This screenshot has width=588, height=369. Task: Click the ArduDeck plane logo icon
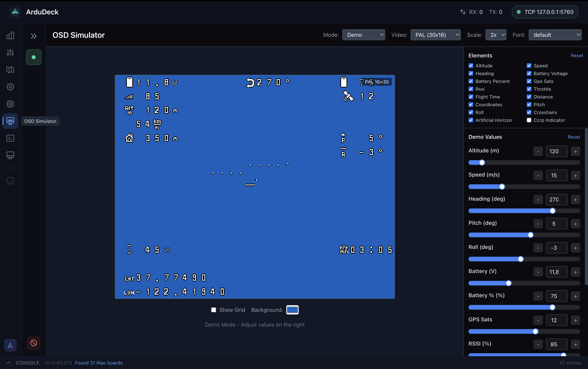(x=15, y=12)
